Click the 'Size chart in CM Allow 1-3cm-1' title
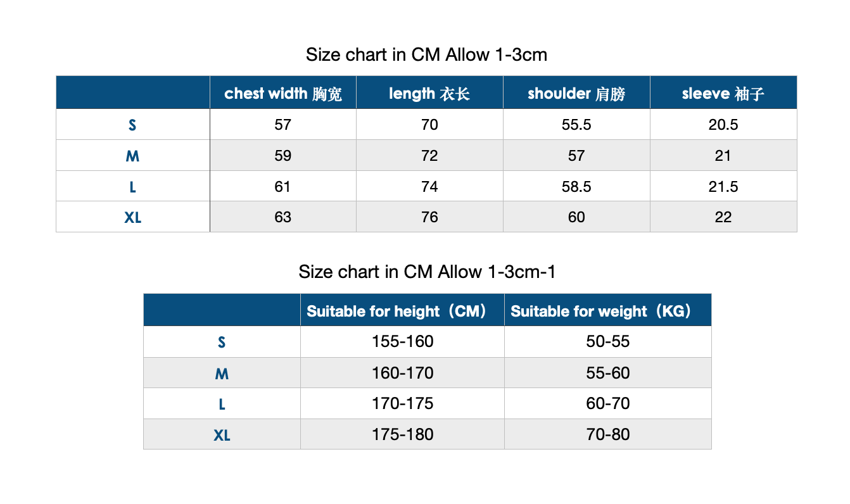 click(427, 272)
